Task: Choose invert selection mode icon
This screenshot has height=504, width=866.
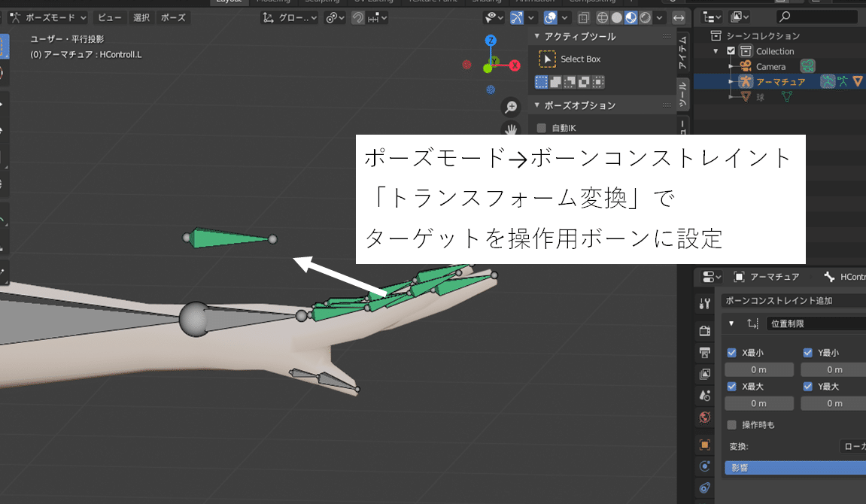Action: point(584,82)
